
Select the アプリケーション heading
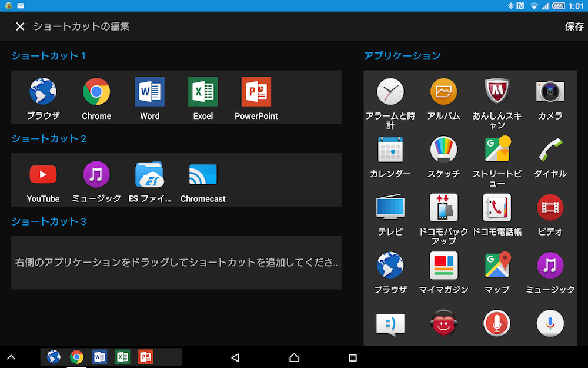(x=402, y=56)
